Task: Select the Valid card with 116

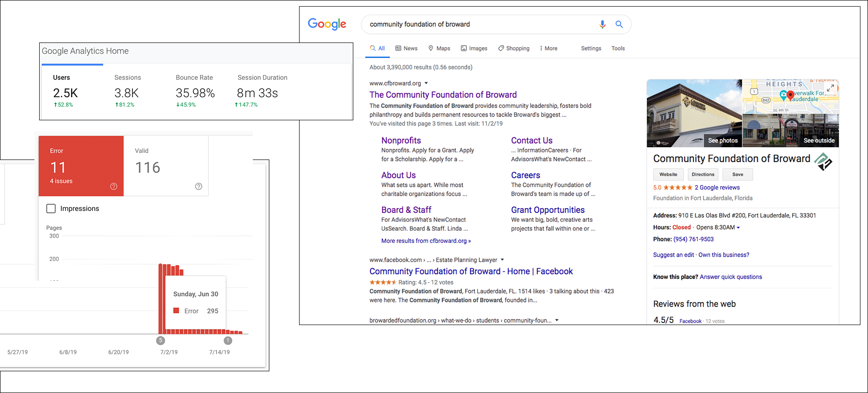Action: click(x=166, y=166)
